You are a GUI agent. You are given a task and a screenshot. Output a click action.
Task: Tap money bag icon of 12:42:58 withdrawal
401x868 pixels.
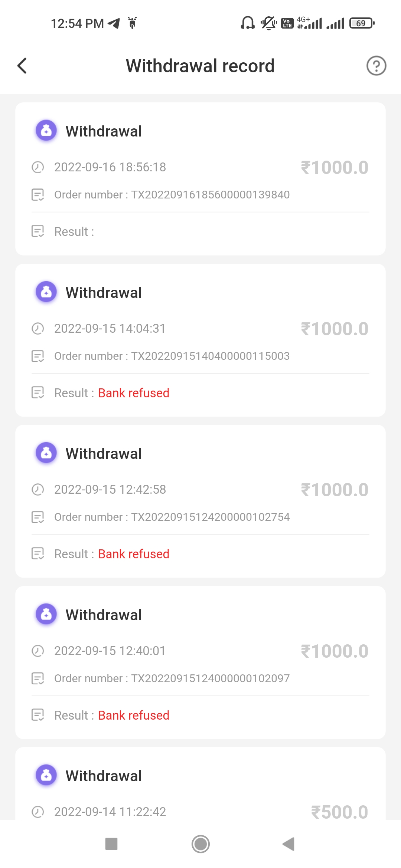coord(46,453)
